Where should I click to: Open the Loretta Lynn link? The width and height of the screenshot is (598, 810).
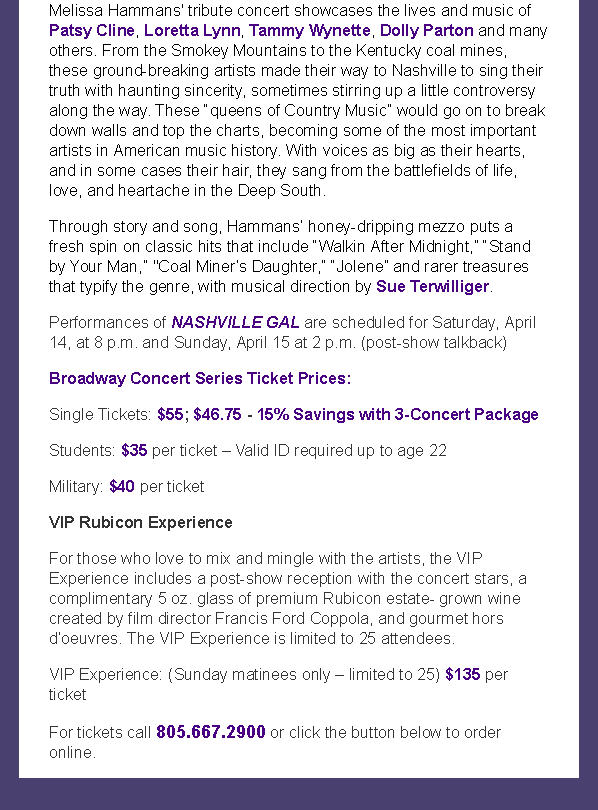[x=192, y=30]
